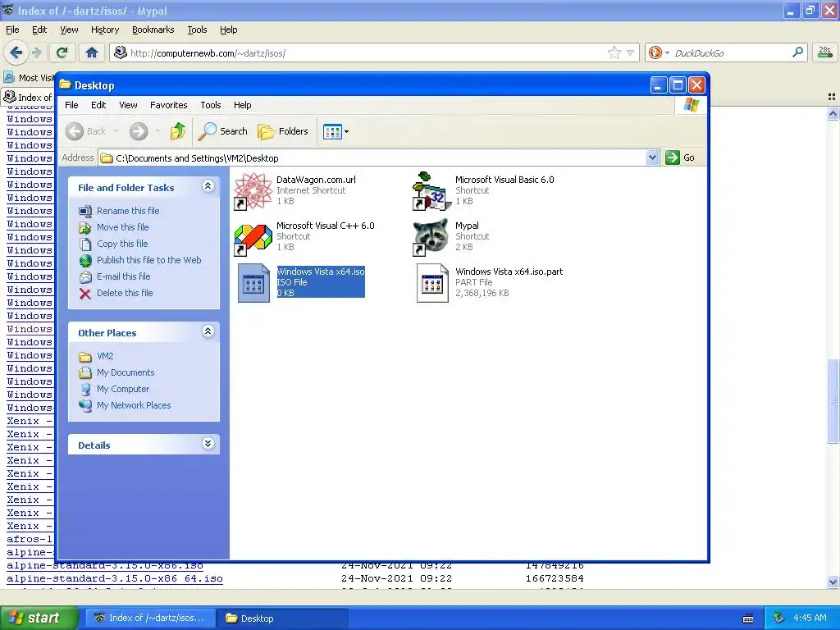Click the Explorer address path field
Screen dimensions: 840x630
(372, 158)
